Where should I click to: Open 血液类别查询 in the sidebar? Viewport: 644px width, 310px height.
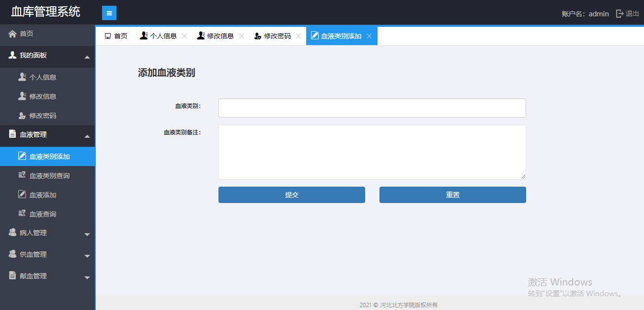(x=47, y=176)
